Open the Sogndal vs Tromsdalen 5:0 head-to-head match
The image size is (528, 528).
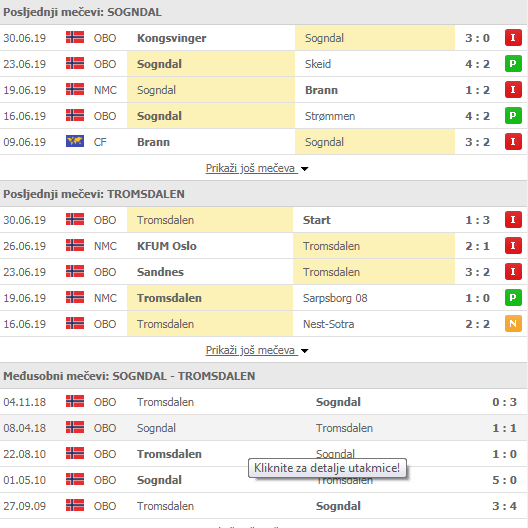(264, 480)
